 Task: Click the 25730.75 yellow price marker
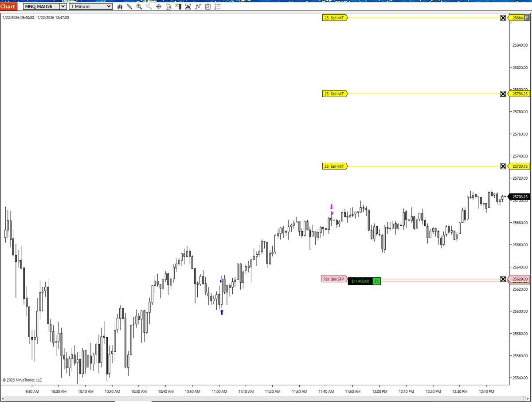click(519, 166)
